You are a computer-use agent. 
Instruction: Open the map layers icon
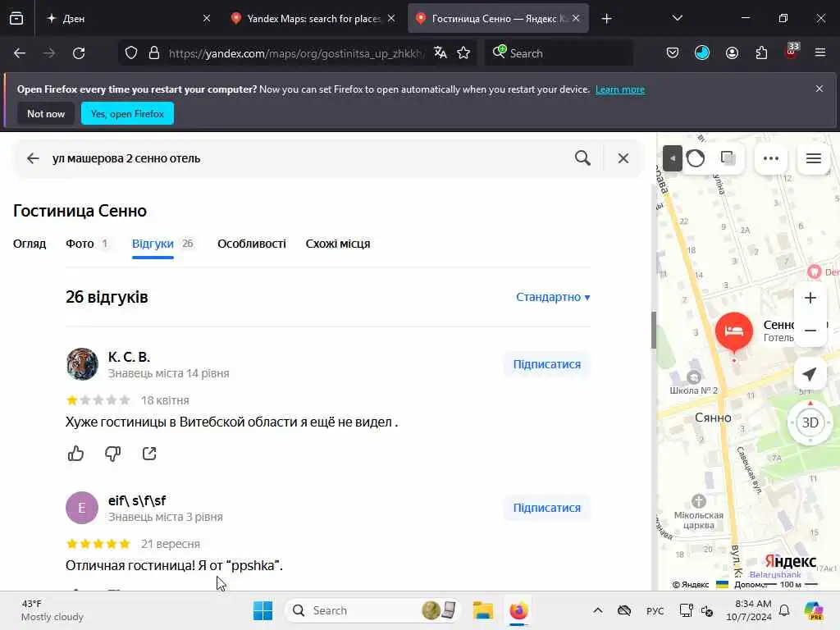(x=728, y=158)
